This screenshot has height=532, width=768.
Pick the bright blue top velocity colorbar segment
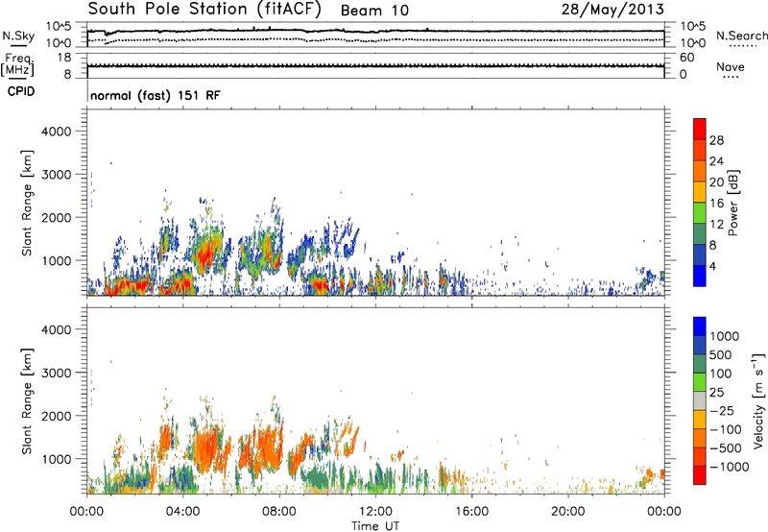(x=700, y=326)
